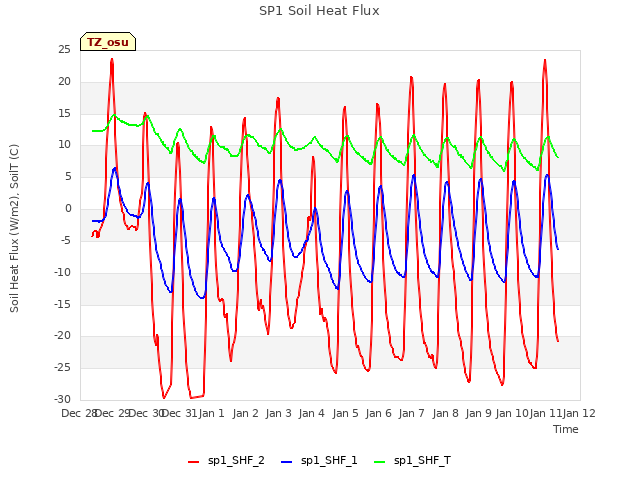Image resolution: width=640 pixels, height=480 pixels.
Task: Click the blue sp1_SHF_1 legend swatch
Action: pyautogui.click(x=287, y=462)
